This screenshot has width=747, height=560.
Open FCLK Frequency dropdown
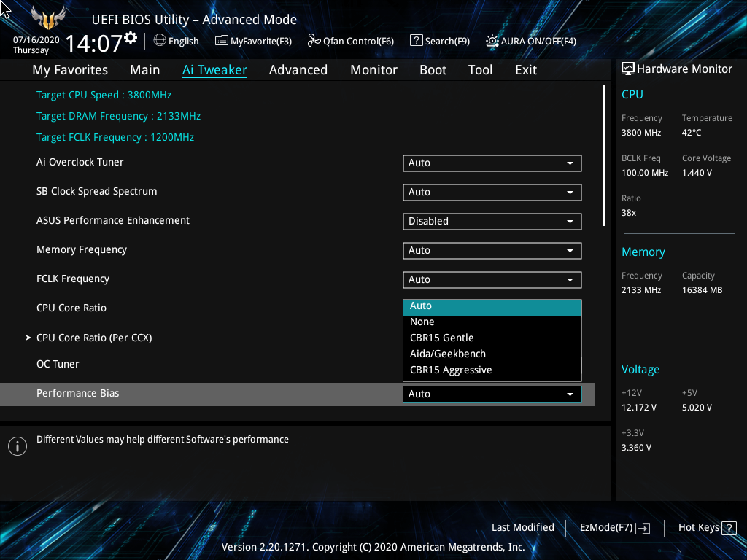[x=492, y=279]
